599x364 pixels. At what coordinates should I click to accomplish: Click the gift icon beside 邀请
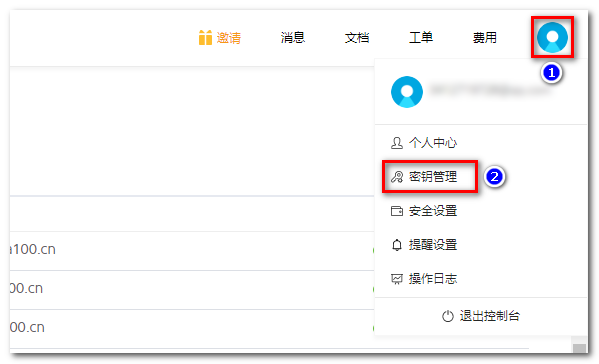(205, 38)
